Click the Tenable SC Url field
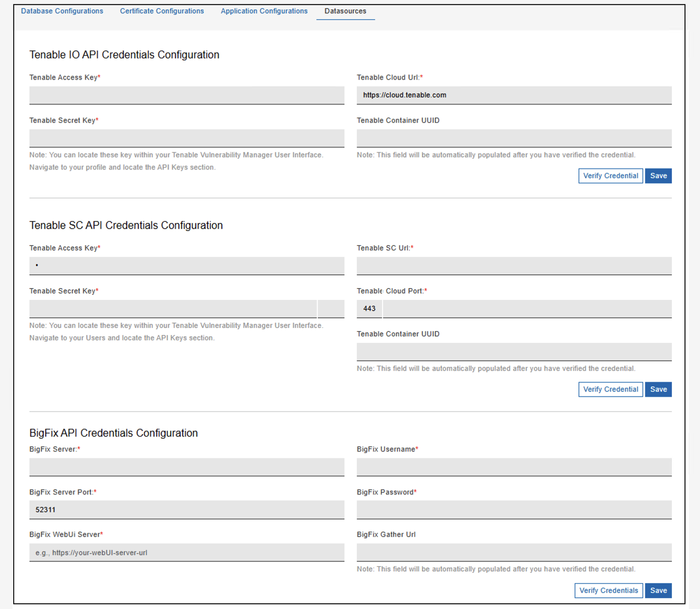 (x=514, y=266)
